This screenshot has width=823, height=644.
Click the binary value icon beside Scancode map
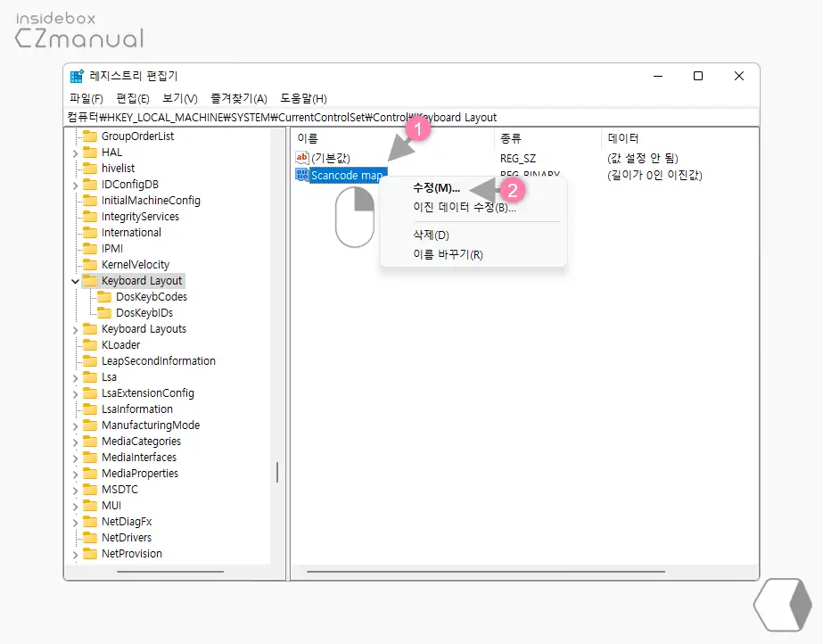coord(301,175)
